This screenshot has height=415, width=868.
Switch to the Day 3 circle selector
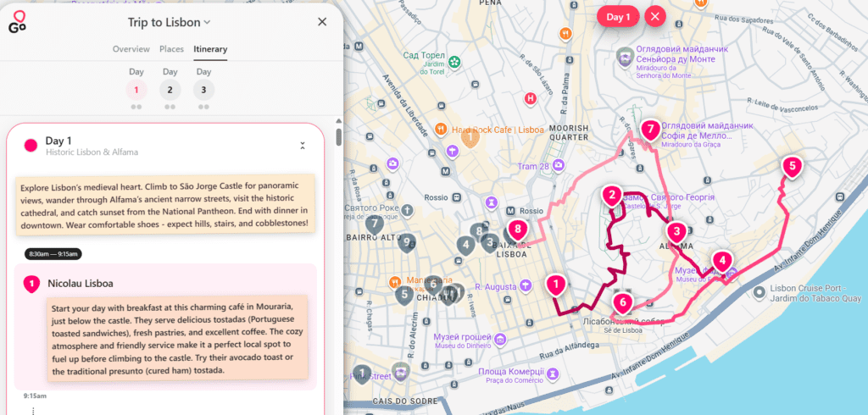point(203,90)
